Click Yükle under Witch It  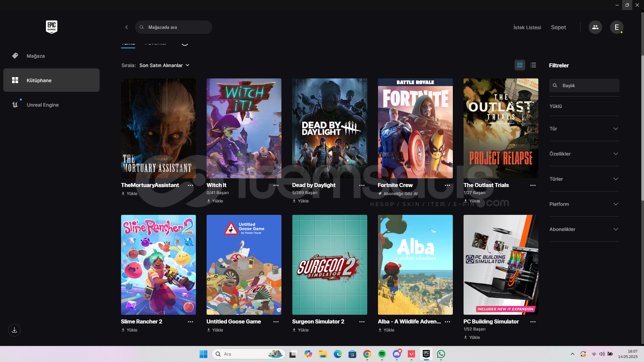tap(215, 201)
